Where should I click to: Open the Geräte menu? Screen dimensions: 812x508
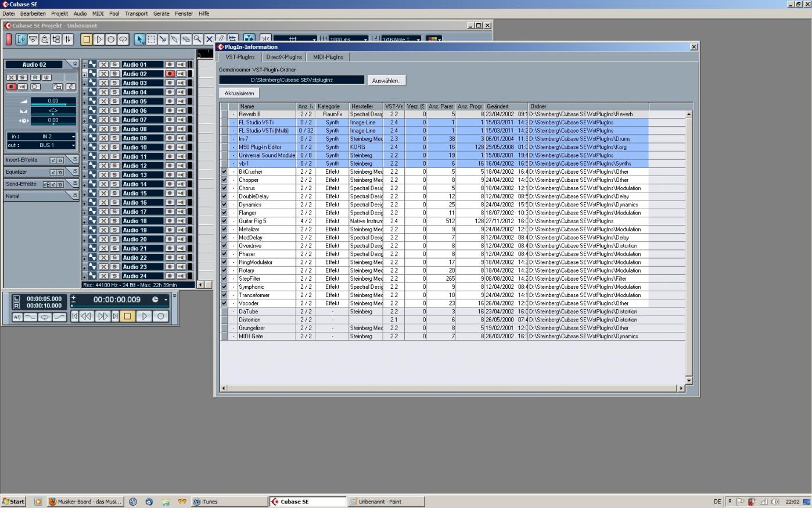[x=161, y=13]
